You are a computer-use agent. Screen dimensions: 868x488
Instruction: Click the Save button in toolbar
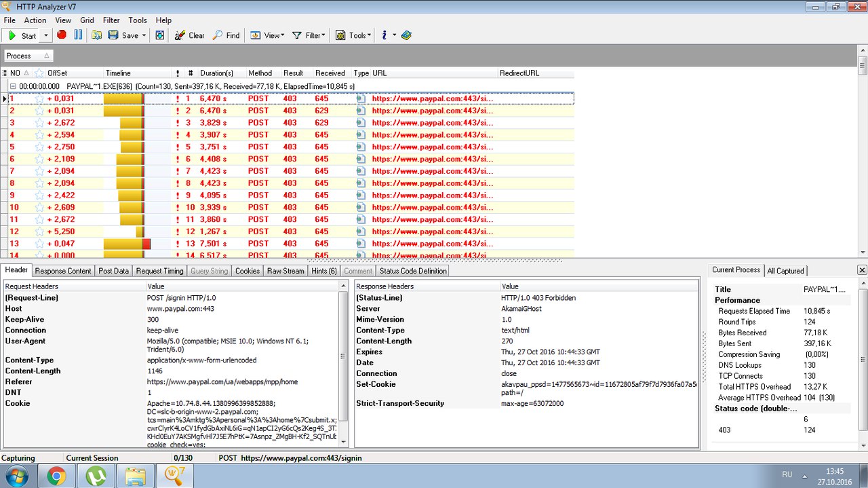coord(123,35)
